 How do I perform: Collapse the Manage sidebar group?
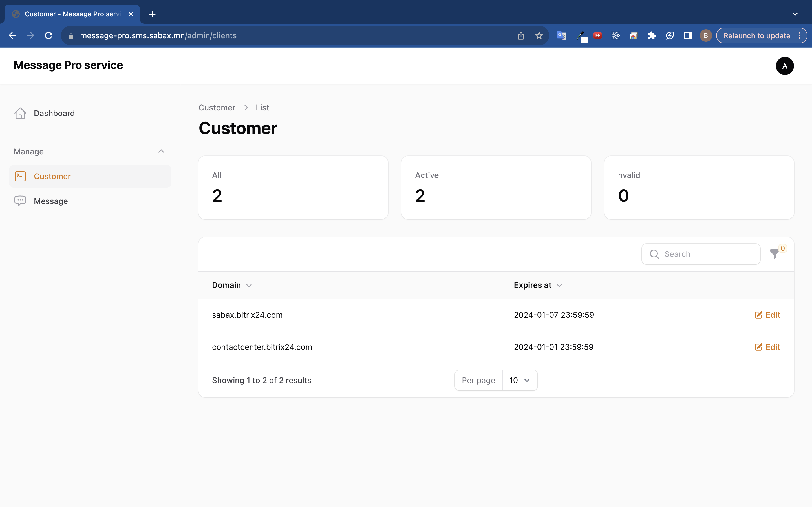pyautogui.click(x=161, y=152)
